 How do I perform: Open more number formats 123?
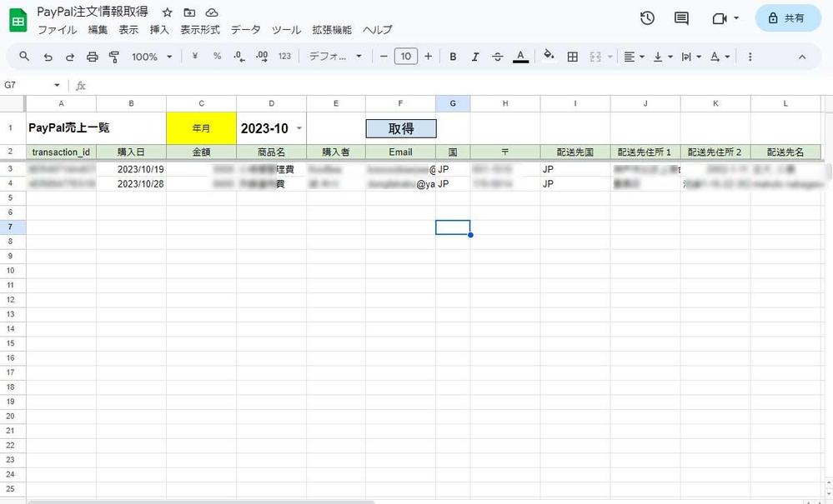coord(284,57)
